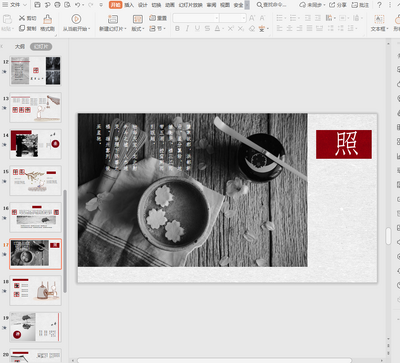This screenshot has height=363, width=400.
Task: Click the 批注 Comments button
Action: 360,5
